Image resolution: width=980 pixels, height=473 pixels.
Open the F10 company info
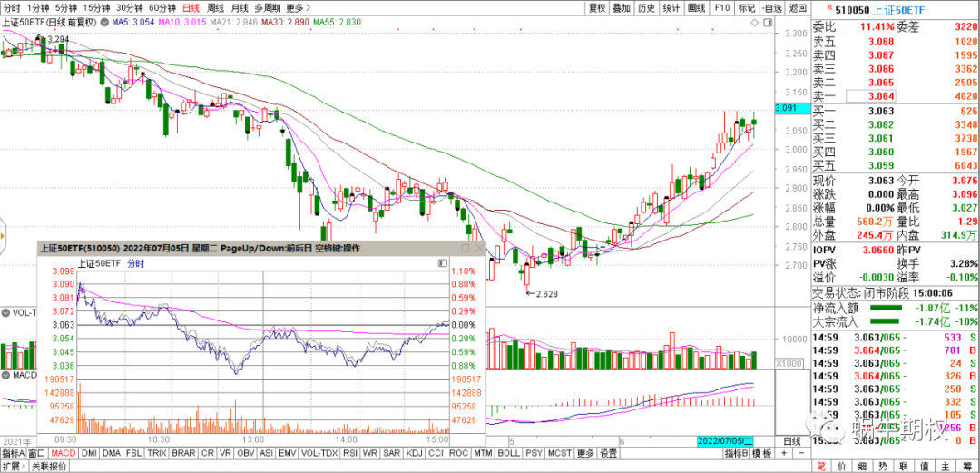722,7
